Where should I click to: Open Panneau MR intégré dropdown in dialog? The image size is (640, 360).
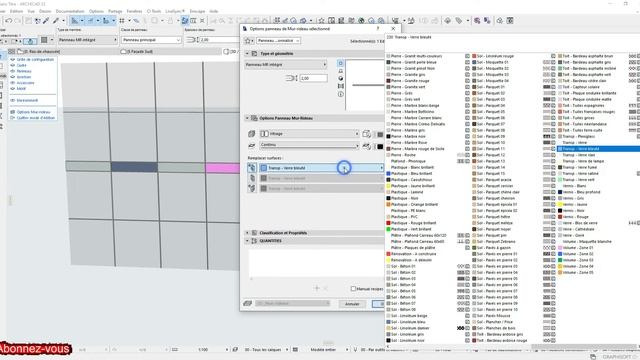(286, 64)
